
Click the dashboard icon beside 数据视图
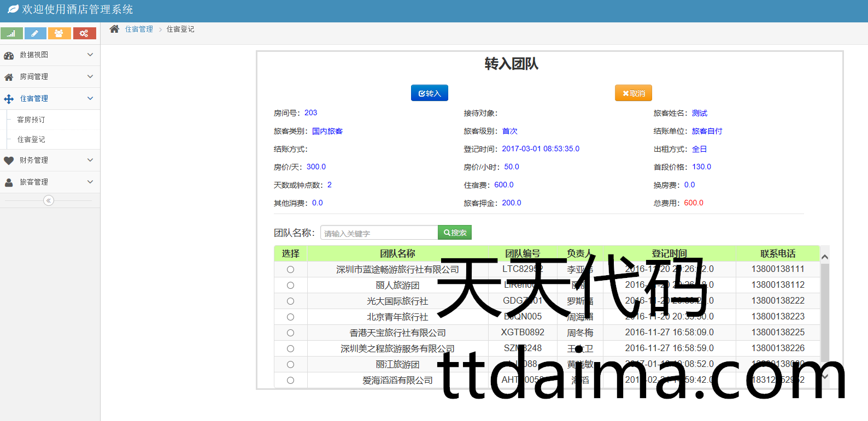click(x=9, y=55)
